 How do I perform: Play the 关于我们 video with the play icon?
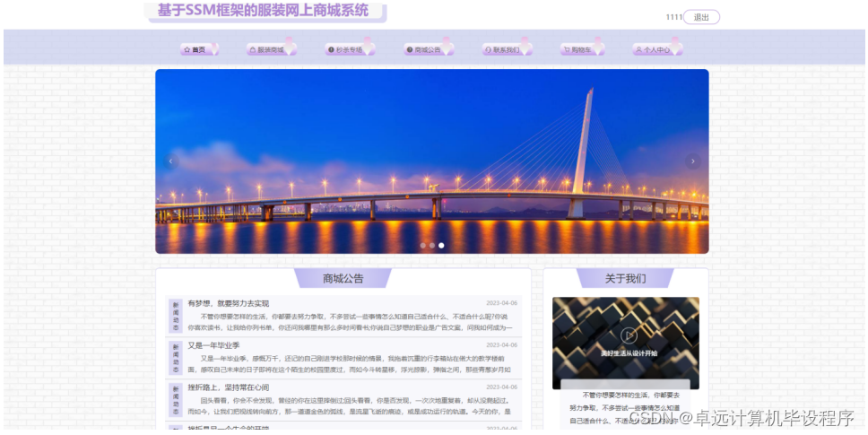(629, 335)
